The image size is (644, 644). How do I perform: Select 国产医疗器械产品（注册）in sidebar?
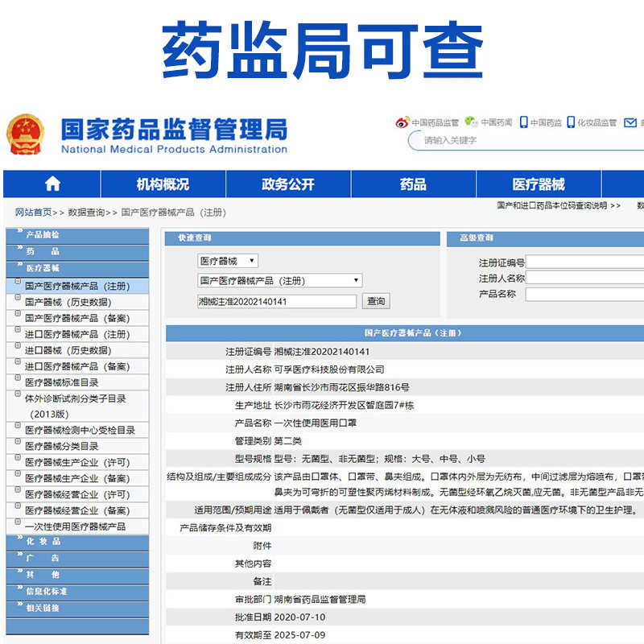[x=77, y=286]
